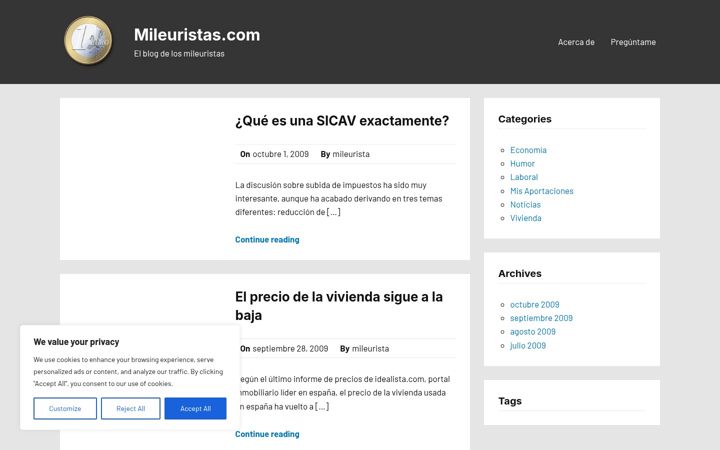Continue reading the SICAV post
This screenshot has height=450, width=720.
pyautogui.click(x=267, y=239)
